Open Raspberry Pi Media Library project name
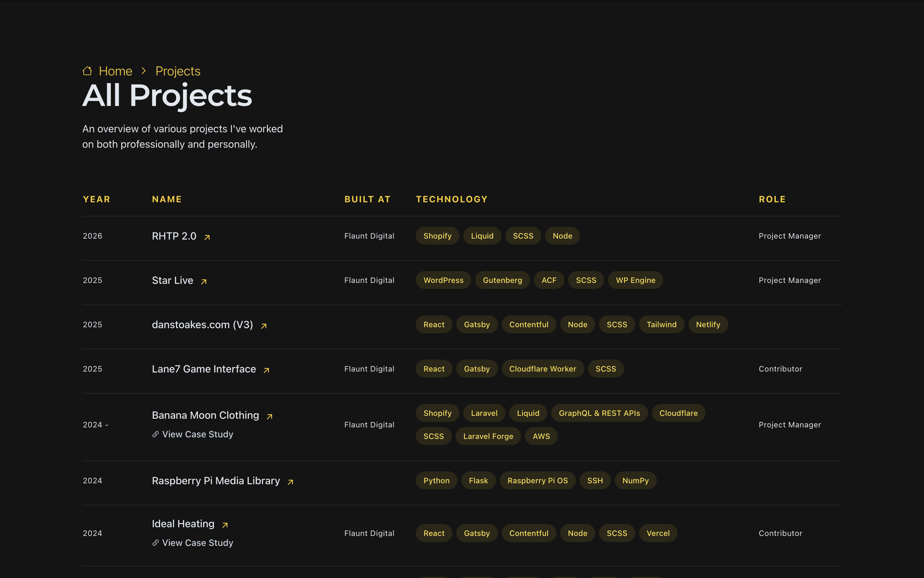 click(216, 481)
